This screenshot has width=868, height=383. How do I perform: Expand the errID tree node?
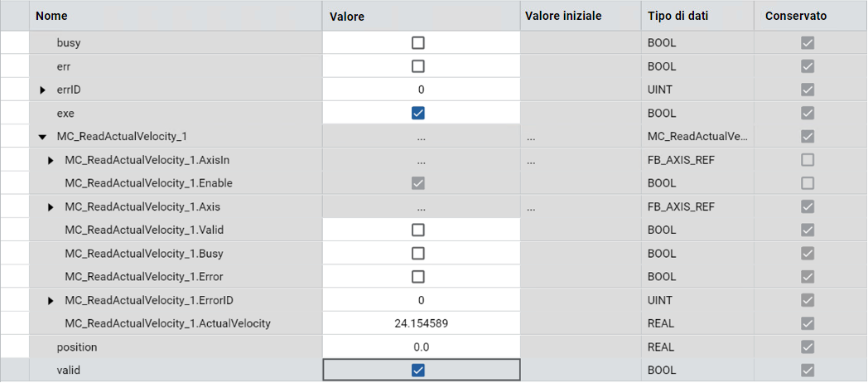(43, 90)
